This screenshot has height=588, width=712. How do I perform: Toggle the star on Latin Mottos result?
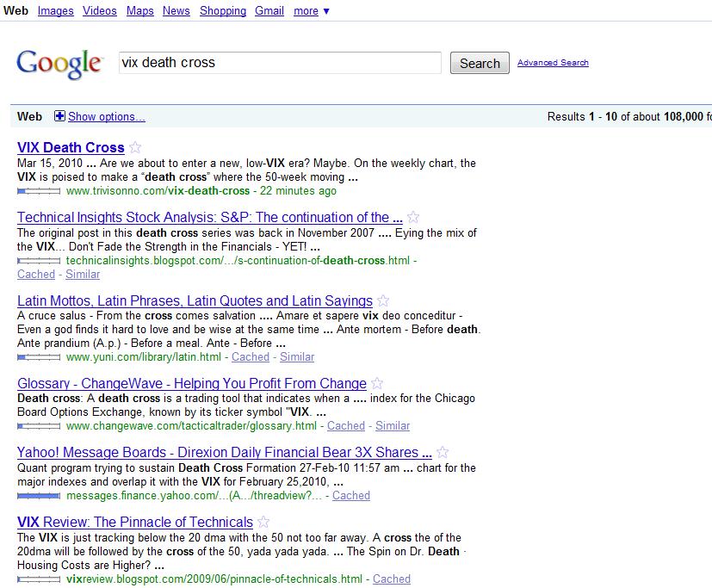pos(381,300)
